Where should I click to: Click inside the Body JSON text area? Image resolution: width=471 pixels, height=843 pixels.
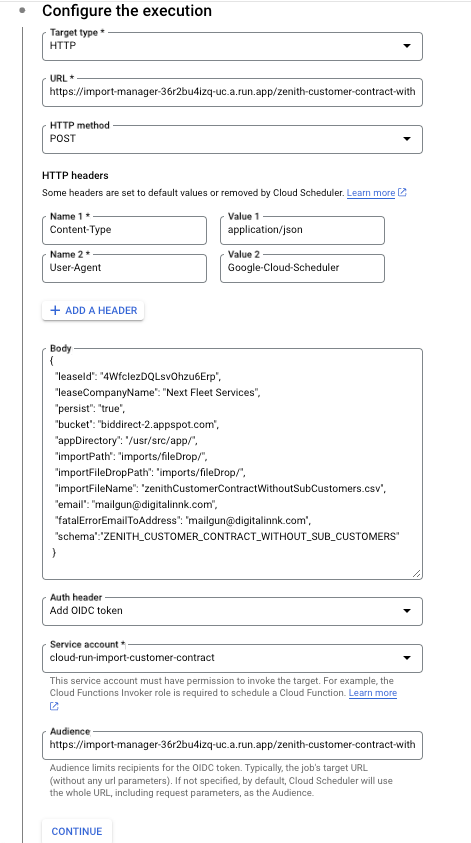pyautogui.click(x=232, y=464)
